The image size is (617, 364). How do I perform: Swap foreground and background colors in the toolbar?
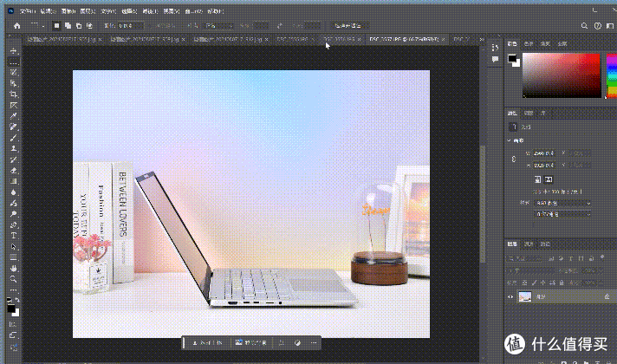point(17,300)
